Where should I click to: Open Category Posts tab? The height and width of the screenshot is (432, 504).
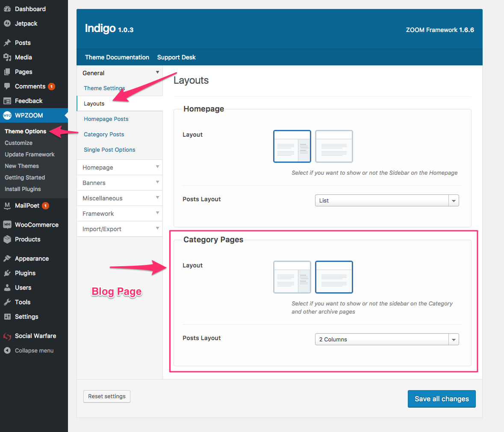click(104, 134)
